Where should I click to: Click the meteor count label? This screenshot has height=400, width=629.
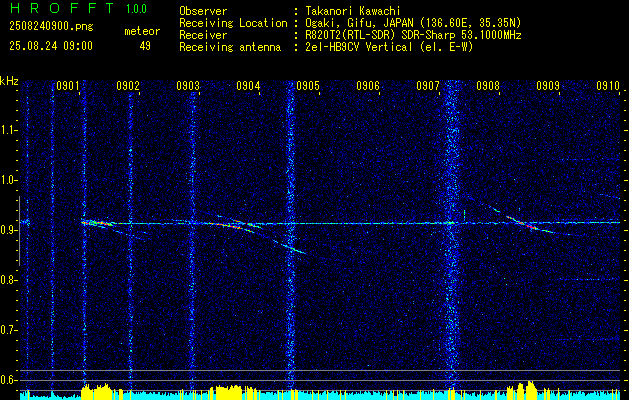click(142, 31)
